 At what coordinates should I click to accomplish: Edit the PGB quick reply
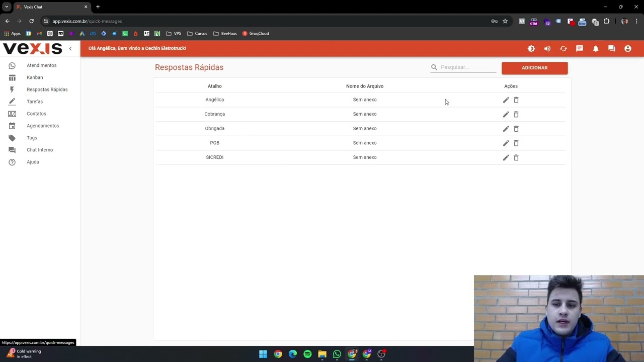[x=506, y=143]
